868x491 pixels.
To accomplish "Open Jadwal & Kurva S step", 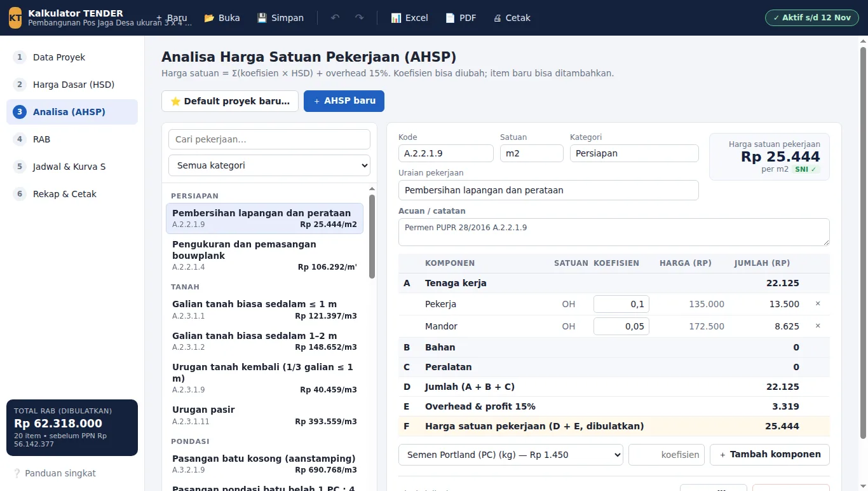I will click(72, 167).
